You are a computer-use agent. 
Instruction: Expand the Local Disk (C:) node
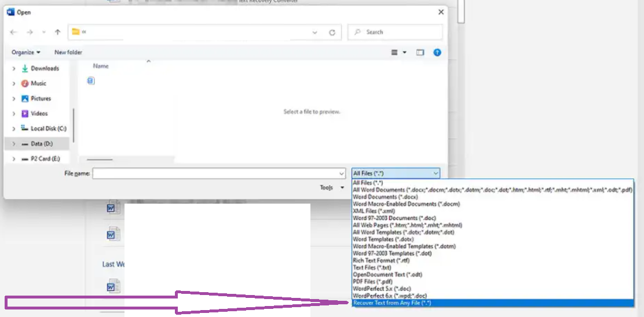14,128
